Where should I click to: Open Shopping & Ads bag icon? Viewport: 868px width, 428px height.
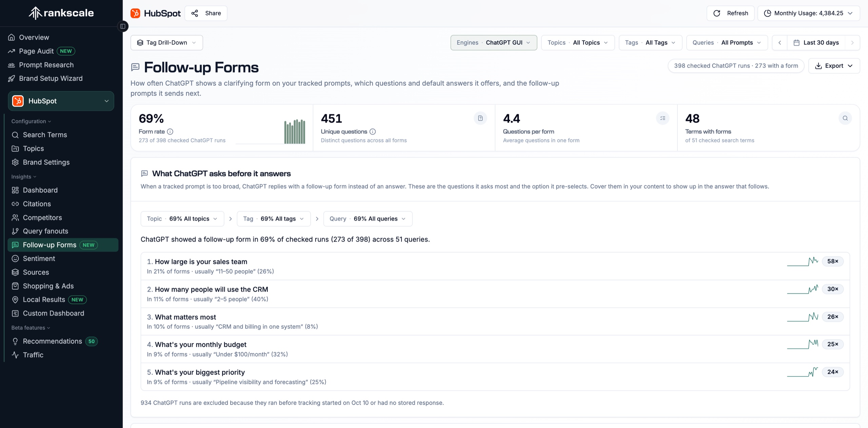pos(15,286)
